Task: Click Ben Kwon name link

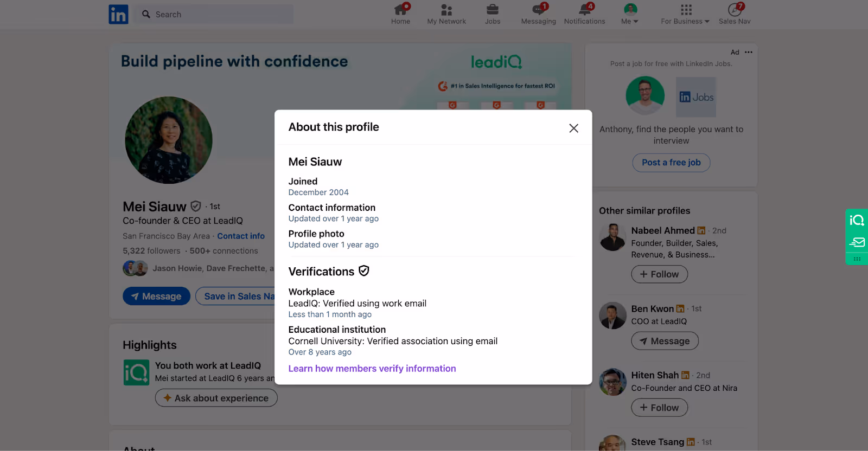Action: 653,308
